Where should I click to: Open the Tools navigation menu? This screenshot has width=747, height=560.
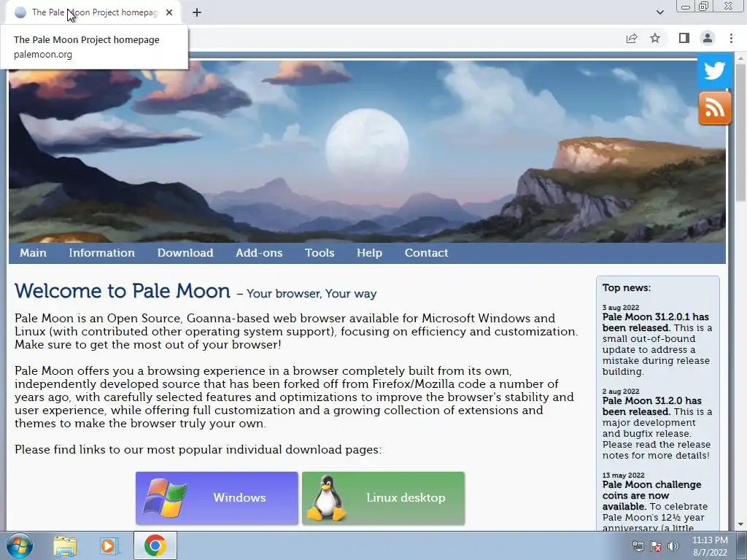(320, 253)
